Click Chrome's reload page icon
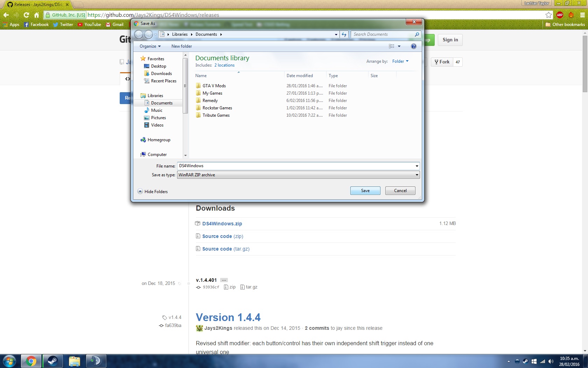 coord(26,15)
